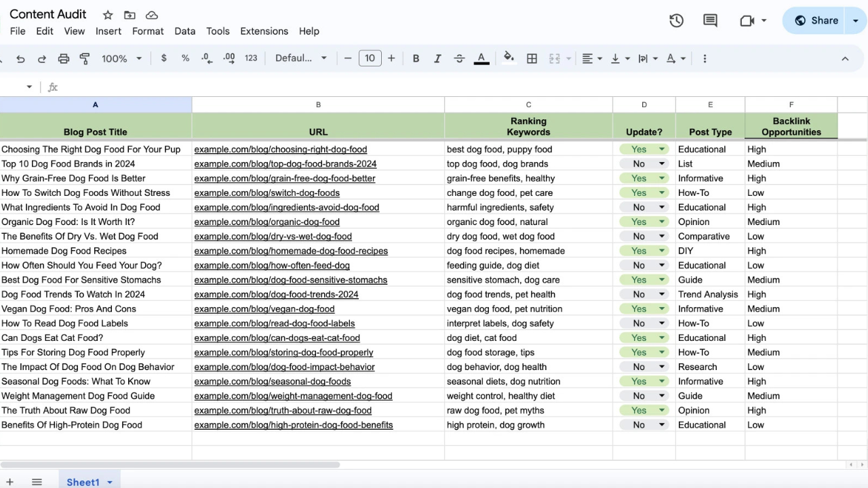Open the can-dogs-eat-cat-food URL link
Image resolution: width=868 pixels, height=488 pixels.
[277, 338]
